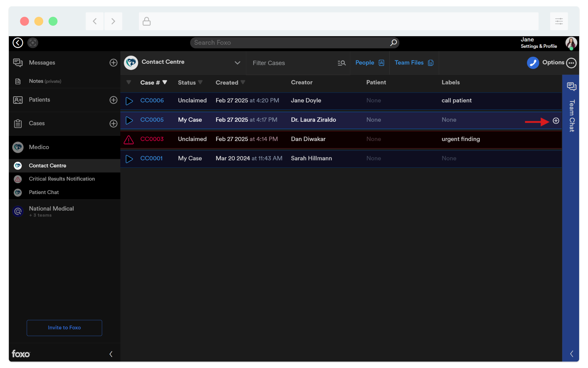This screenshot has height=368, width=588.
Task: Sort by Case # column arrow
Action: (x=165, y=82)
